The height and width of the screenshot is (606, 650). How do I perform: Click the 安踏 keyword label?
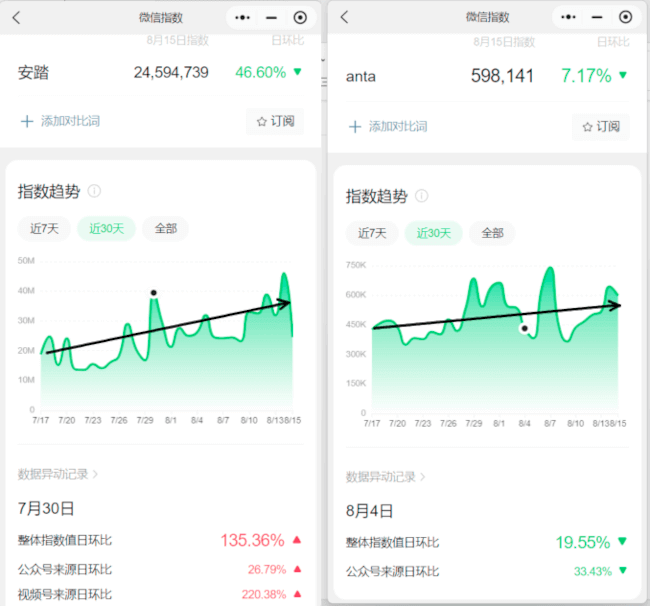click(x=33, y=73)
